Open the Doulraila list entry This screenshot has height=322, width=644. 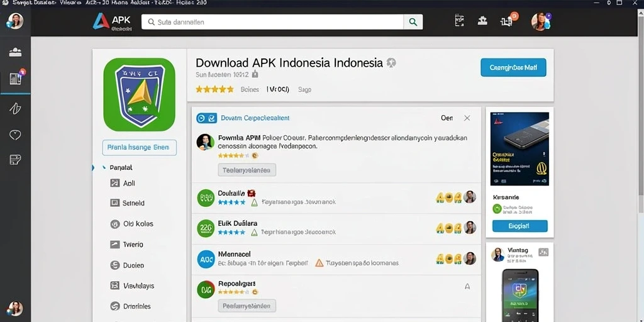(x=336, y=198)
